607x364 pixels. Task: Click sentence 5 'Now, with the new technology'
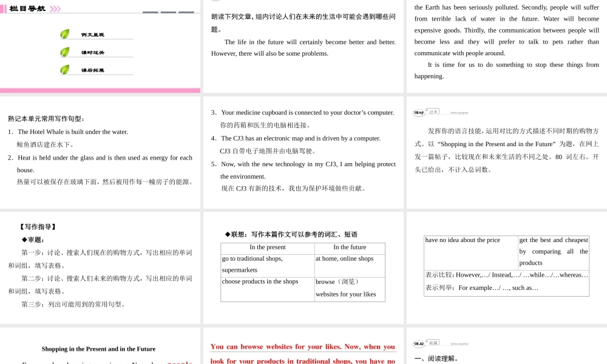tap(308, 170)
